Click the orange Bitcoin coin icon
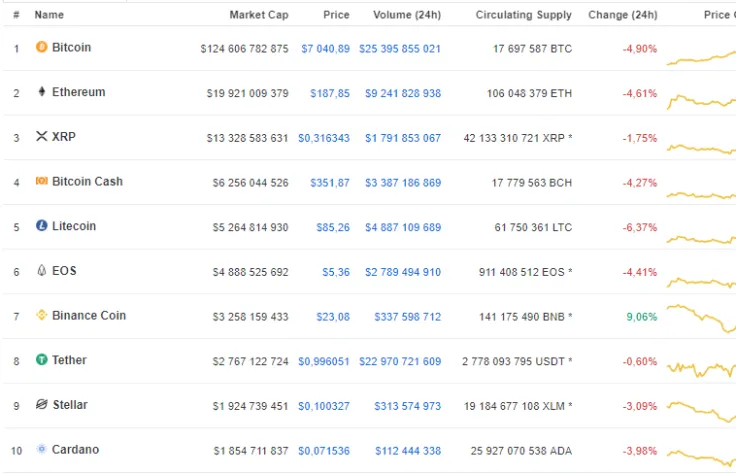Viewport: 736px width, 474px height. point(42,47)
